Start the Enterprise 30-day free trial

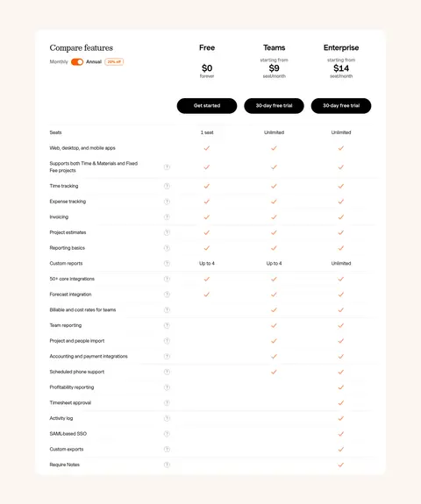coord(341,106)
